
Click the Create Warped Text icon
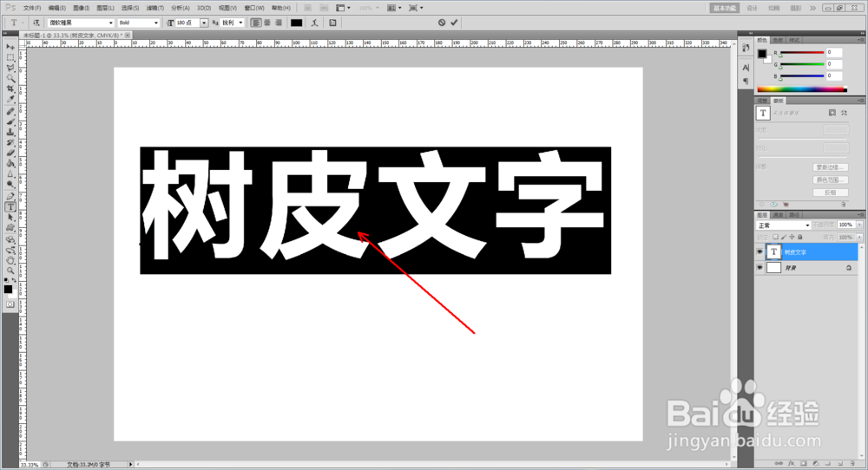pyautogui.click(x=314, y=23)
